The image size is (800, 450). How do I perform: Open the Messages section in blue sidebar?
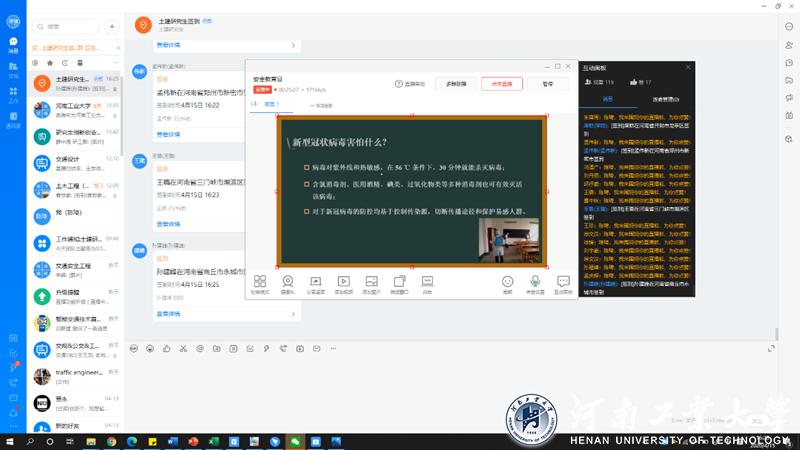coord(13,45)
